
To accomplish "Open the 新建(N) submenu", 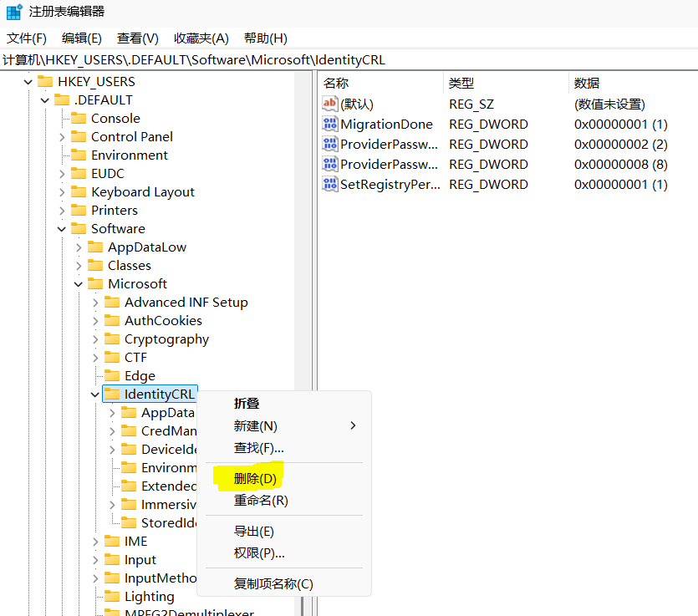I will (x=256, y=426).
